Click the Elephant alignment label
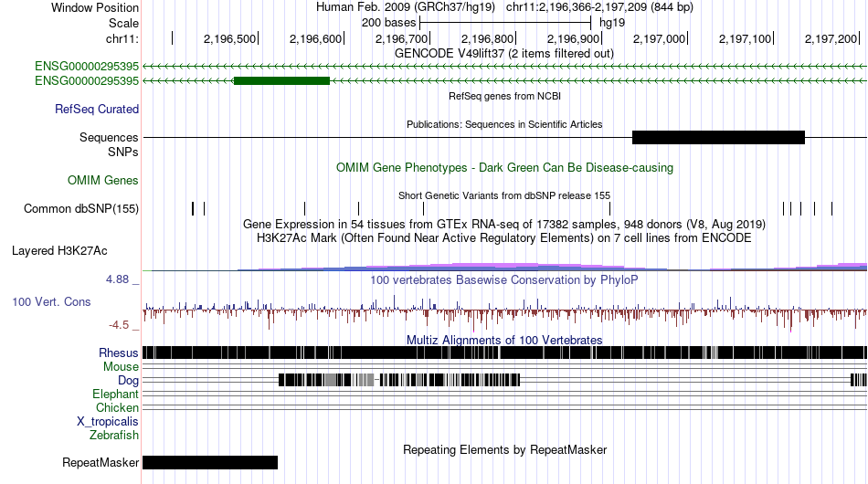This screenshot has width=868, height=484. coord(115,394)
